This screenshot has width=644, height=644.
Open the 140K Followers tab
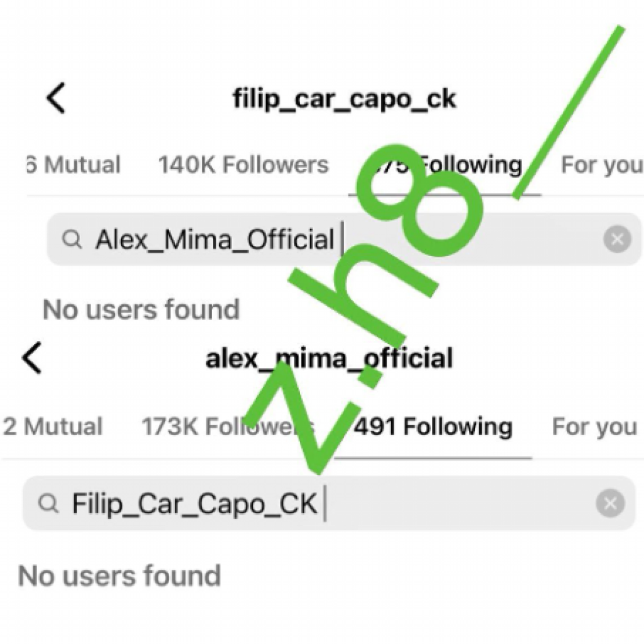(x=243, y=165)
